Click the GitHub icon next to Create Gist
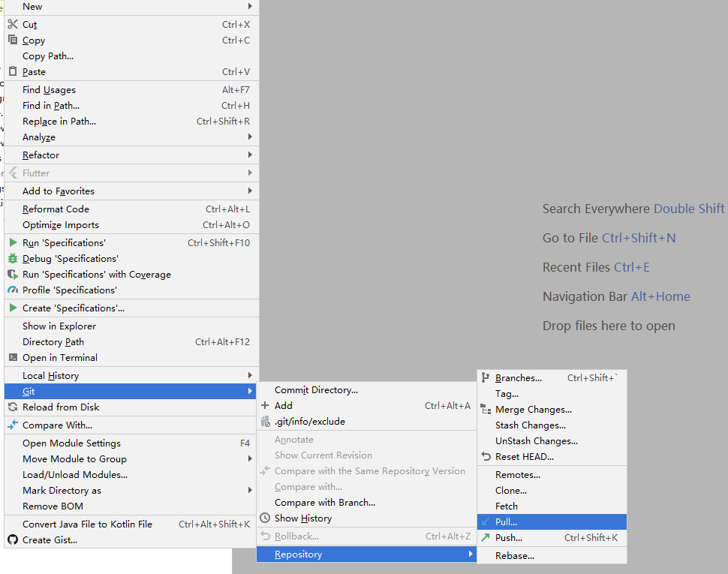This screenshot has height=574, width=728. pos(14,539)
